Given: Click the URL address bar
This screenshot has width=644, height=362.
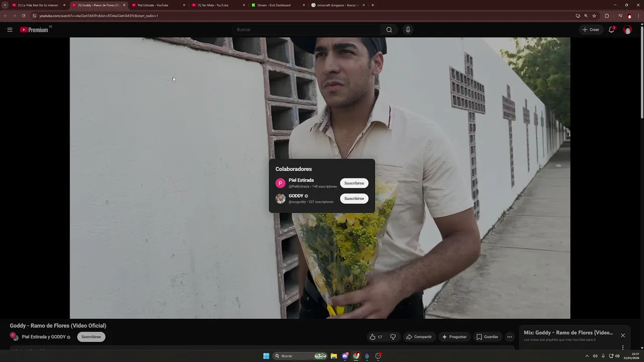Looking at the screenshot, I should click(302, 16).
